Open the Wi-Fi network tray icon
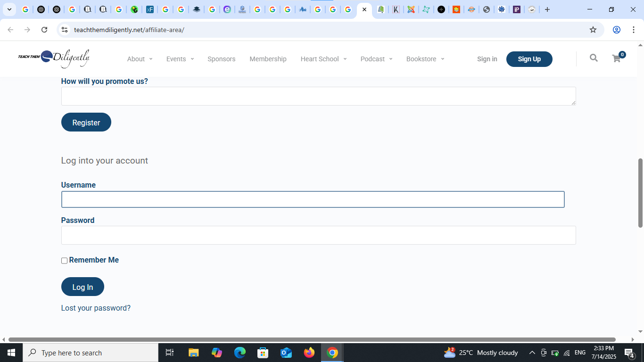The image size is (644, 362). click(567, 353)
